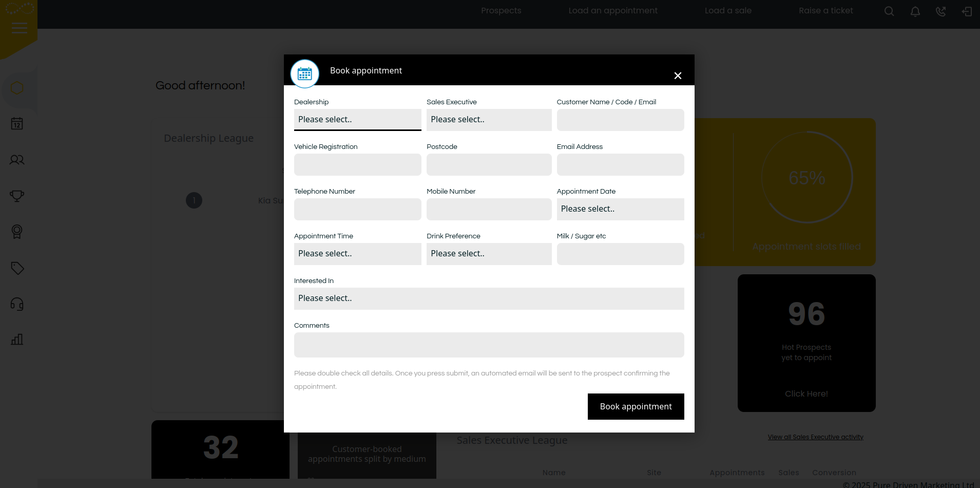
Task: Click the headset support sidebar icon
Action: (17, 304)
